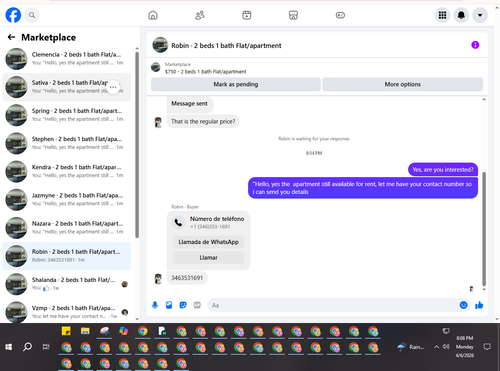
Task: Click the More options button
Action: (403, 84)
